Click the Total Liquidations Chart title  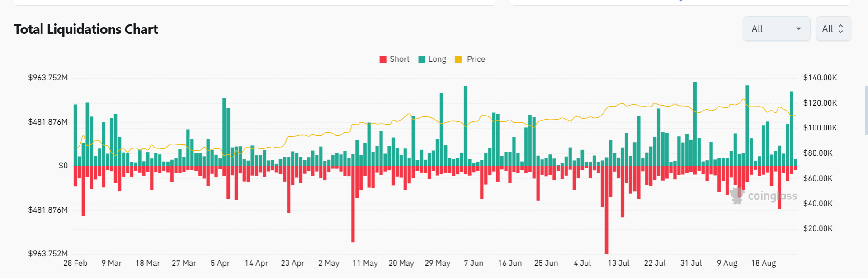(x=86, y=29)
